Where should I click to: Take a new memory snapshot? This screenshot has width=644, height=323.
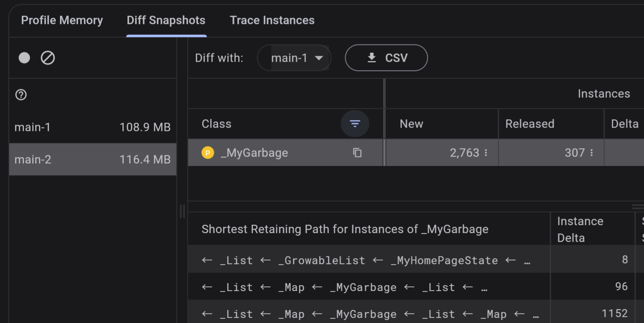(x=24, y=57)
